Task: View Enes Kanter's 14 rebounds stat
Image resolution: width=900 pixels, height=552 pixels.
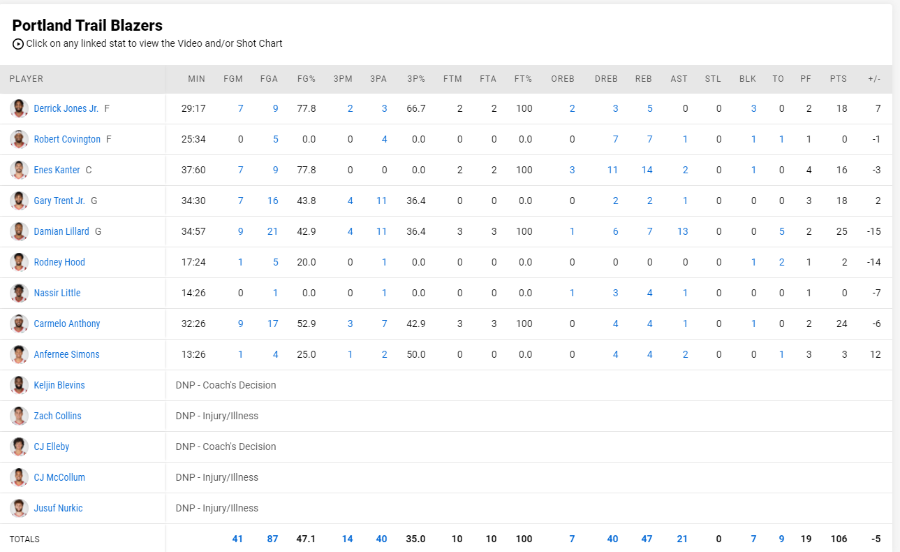Action: tap(647, 170)
